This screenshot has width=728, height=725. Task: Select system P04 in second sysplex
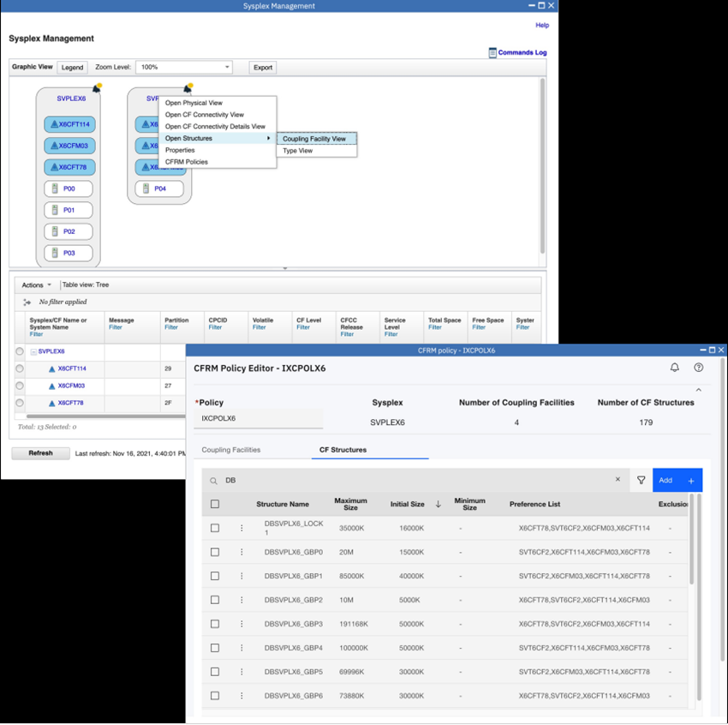pyautogui.click(x=159, y=189)
